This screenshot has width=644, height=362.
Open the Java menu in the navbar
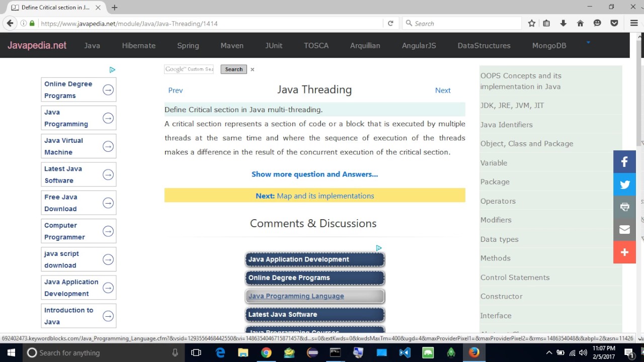point(92,45)
